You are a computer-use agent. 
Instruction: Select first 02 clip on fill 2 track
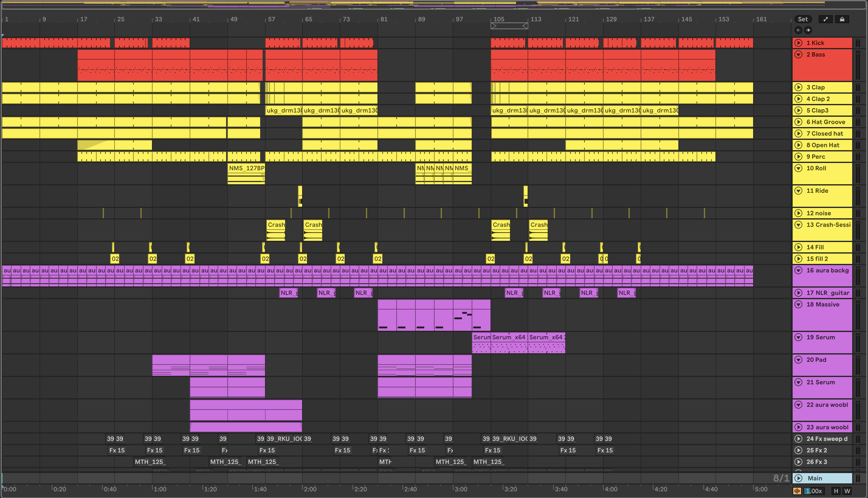(x=115, y=258)
